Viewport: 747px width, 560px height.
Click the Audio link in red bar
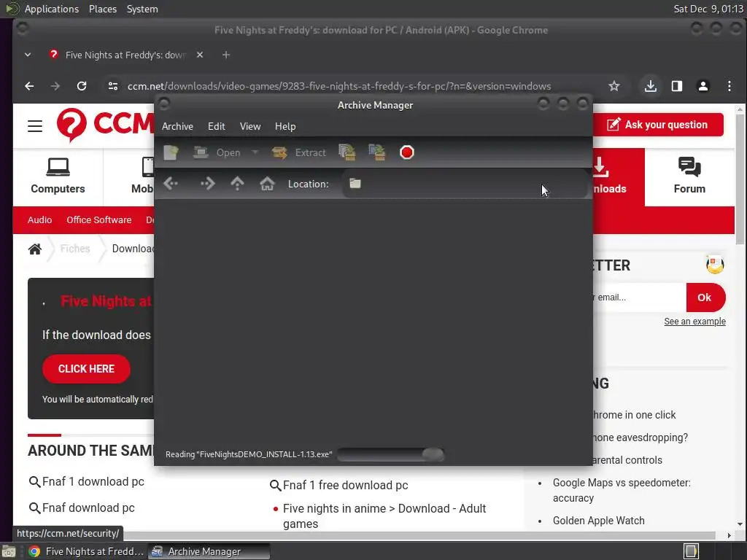pos(39,220)
